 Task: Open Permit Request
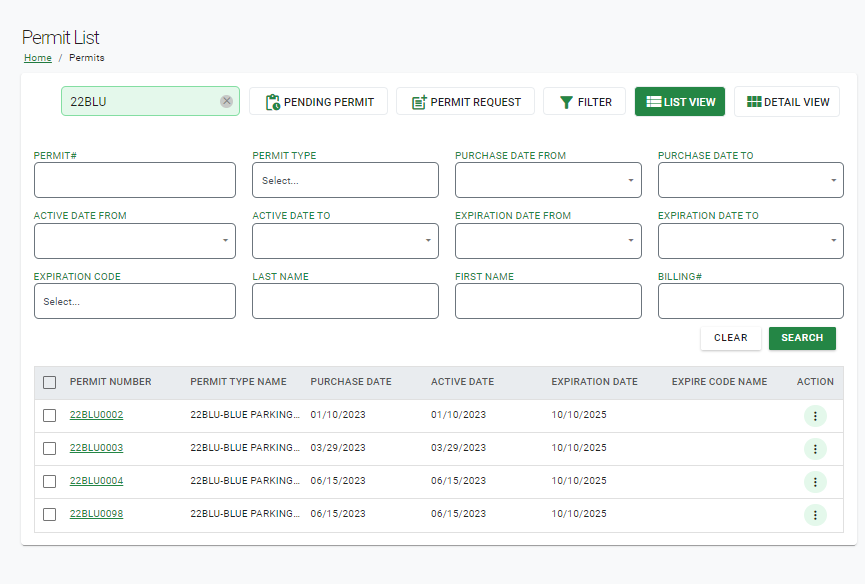click(x=465, y=101)
